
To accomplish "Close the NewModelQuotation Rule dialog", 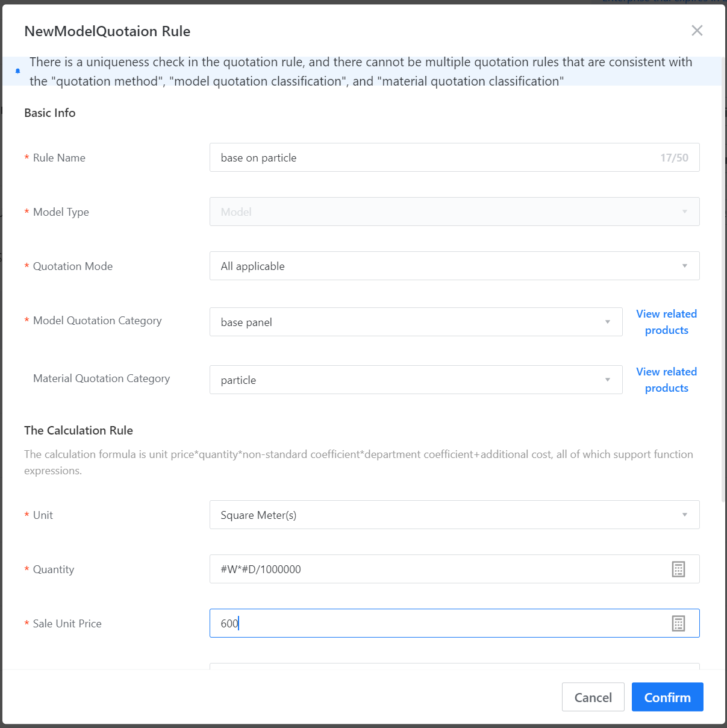I will [697, 31].
